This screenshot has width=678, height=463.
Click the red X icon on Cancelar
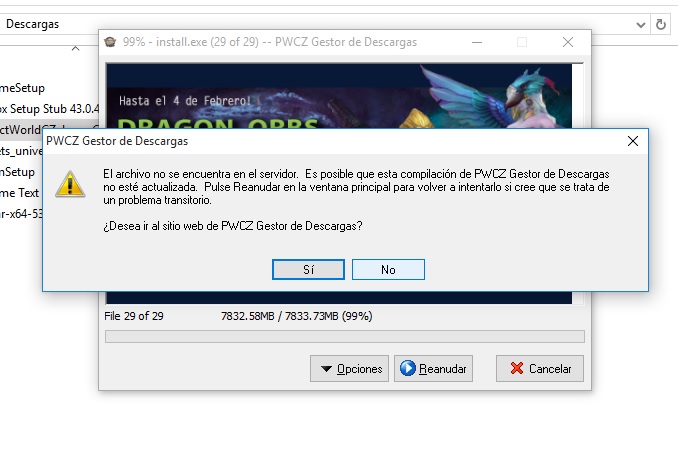click(517, 368)
